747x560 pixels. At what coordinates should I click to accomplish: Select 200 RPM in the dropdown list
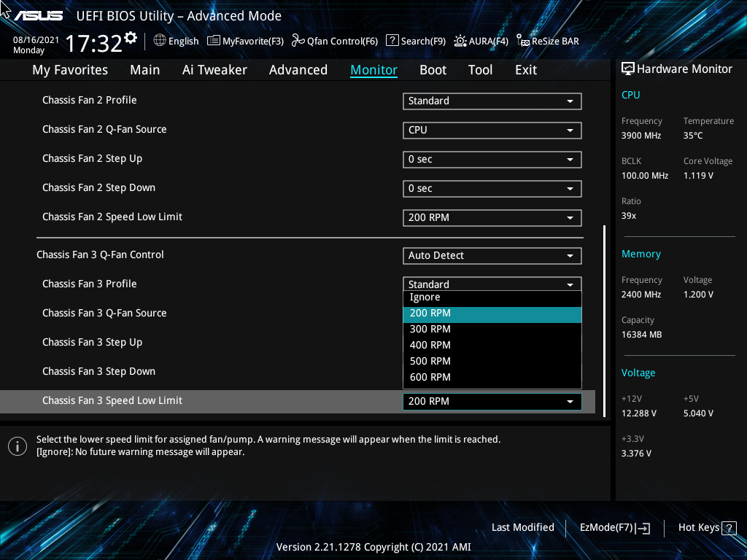coord(492,315)
